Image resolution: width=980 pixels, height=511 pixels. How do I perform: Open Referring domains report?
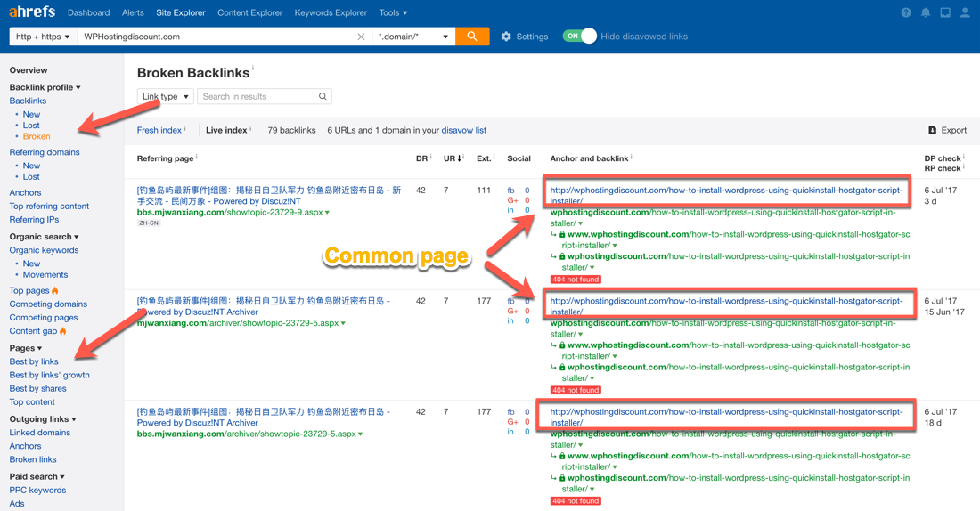click(x=45, y=152)
